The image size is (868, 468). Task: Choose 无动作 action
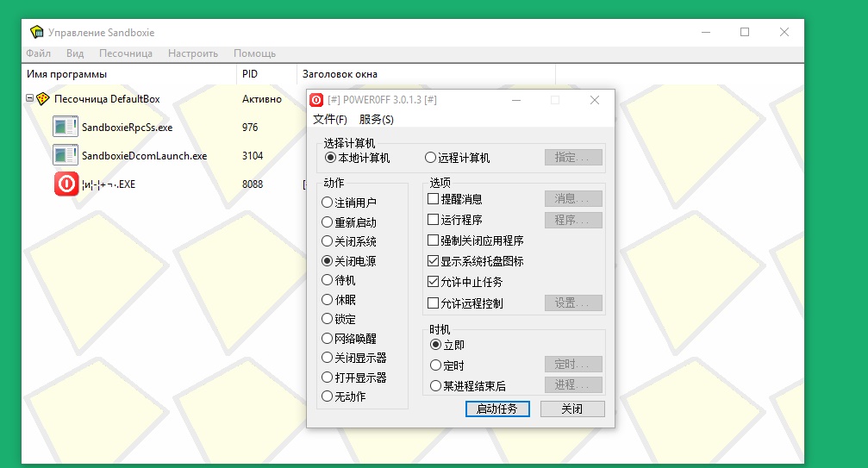pyautogui.click(x=344, y=396)
